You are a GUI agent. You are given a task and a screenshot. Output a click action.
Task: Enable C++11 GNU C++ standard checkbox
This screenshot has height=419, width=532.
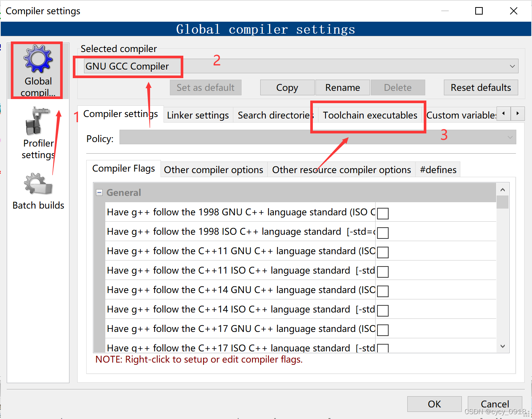click(383, 252)
